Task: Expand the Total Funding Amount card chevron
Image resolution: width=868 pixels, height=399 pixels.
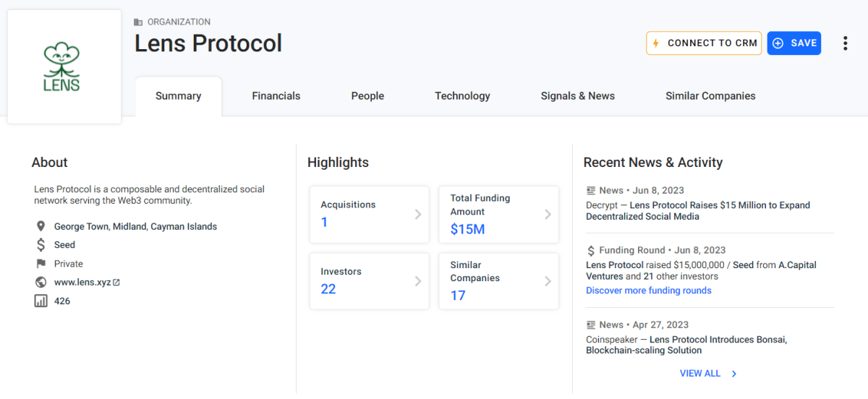Action: pyautogui.click(x=548, y=215)
